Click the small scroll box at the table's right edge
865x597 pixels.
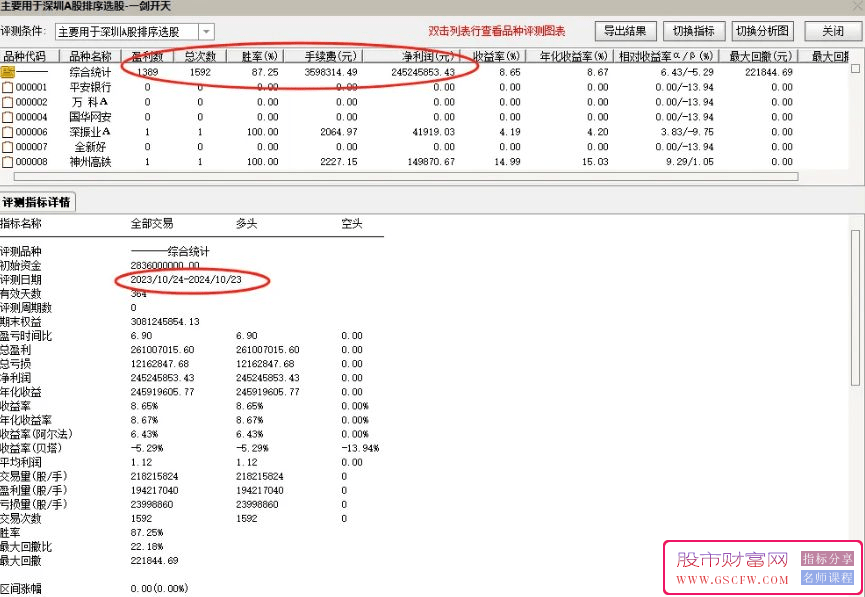tap(856, 69)
